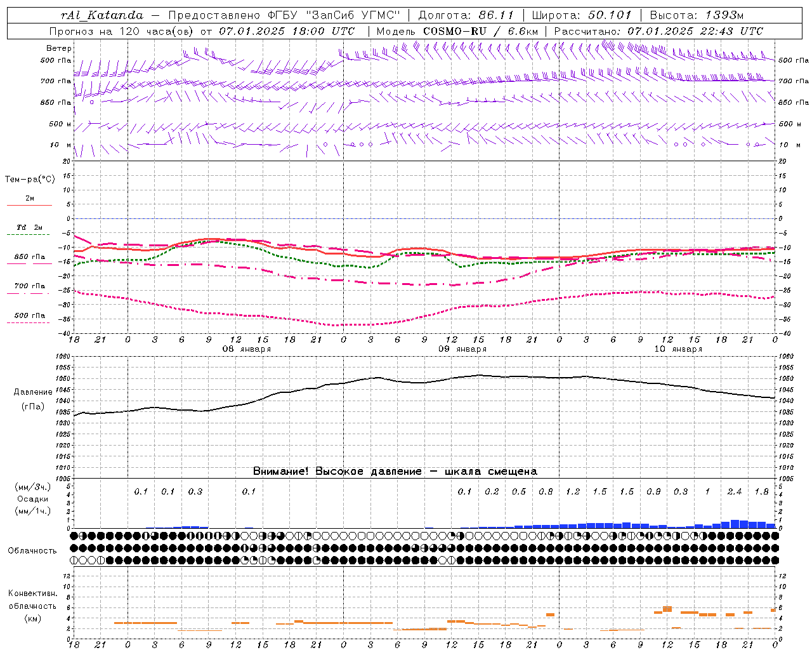Click the 'Конвективн.' convective cloud label
Screen dimensions: 812x650
pos(32,594)
